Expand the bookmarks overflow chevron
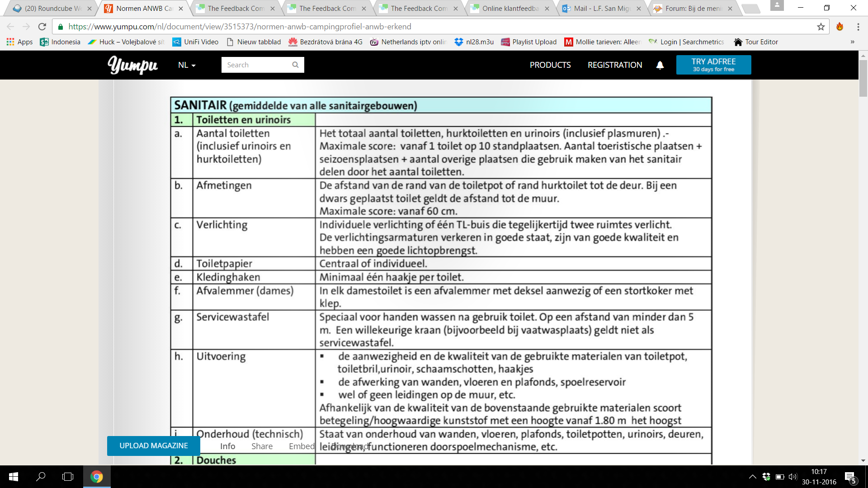The image size is (868, 488). pyautogui.click(x=852, y=42)
